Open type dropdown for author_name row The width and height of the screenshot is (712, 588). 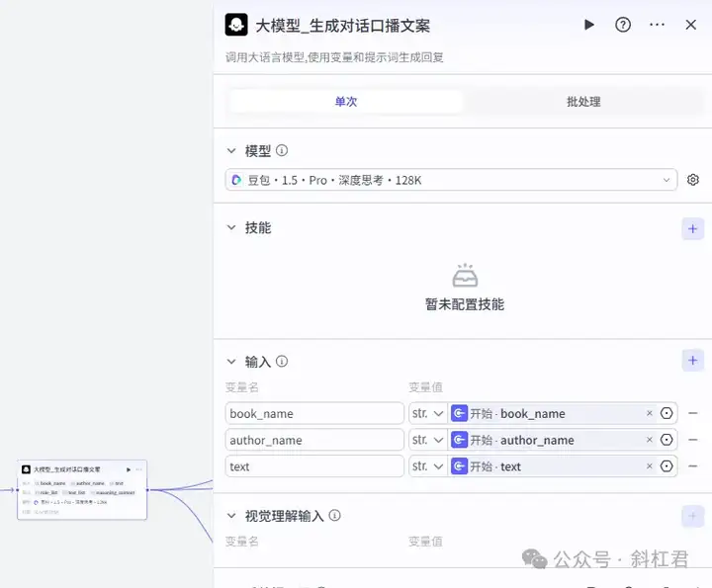click(428, 440)
